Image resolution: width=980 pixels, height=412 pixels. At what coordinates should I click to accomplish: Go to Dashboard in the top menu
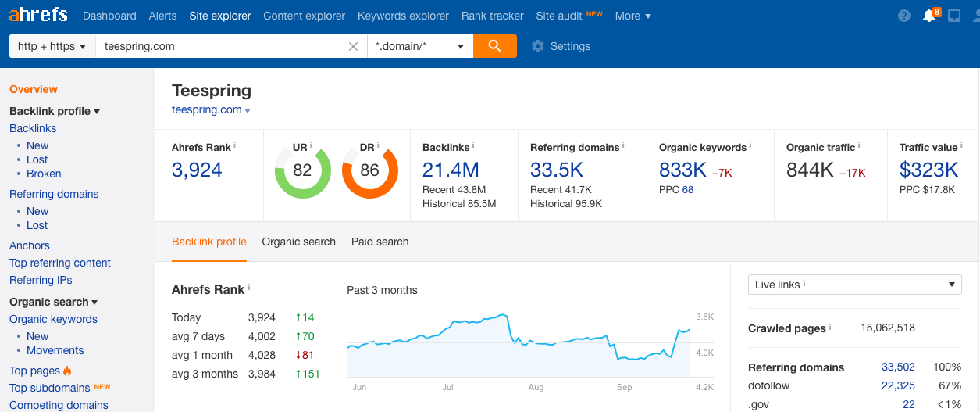pyautogui.click(x=109, y=16)
